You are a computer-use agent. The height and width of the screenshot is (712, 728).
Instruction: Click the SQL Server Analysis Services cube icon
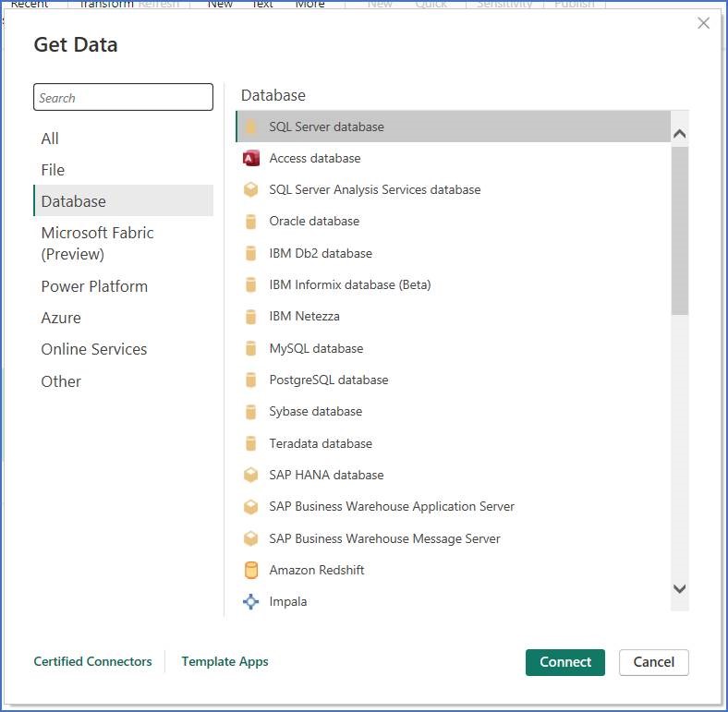[x=250, y=190]
